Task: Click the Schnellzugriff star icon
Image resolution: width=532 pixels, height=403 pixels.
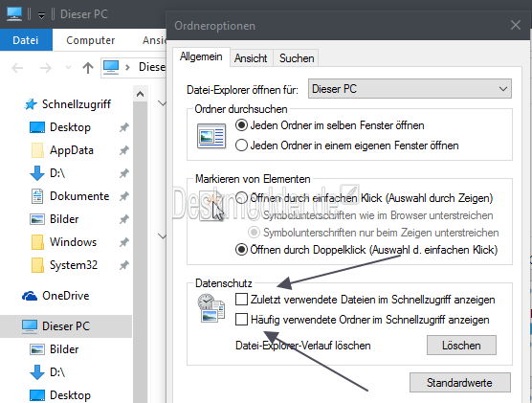Action: pos(31,104)
